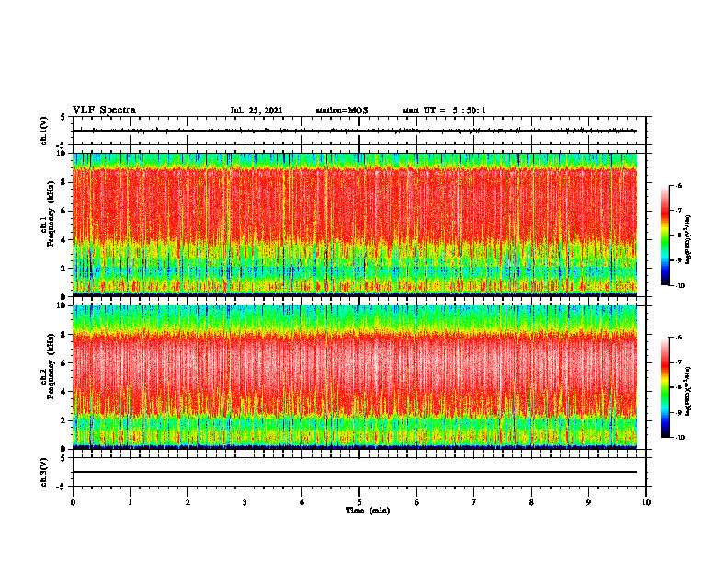Click inside the ch.2 spectrogram panel
728x563 pixels.
tap(355, 377)
